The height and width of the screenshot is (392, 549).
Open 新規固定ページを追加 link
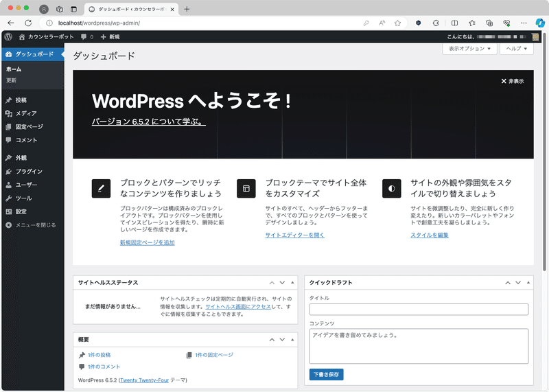click(x=148, y=242)
